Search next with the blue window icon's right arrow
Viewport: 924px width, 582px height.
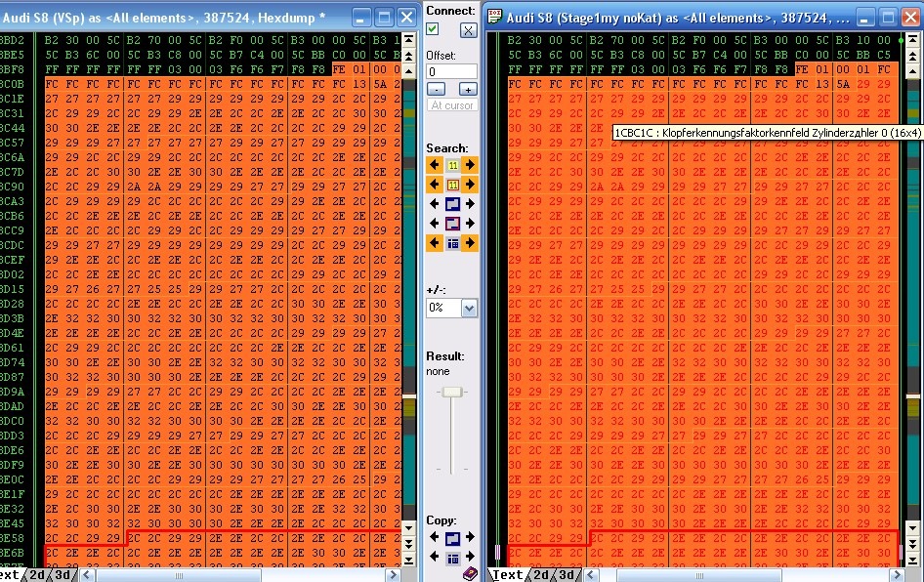coord(470,204)
